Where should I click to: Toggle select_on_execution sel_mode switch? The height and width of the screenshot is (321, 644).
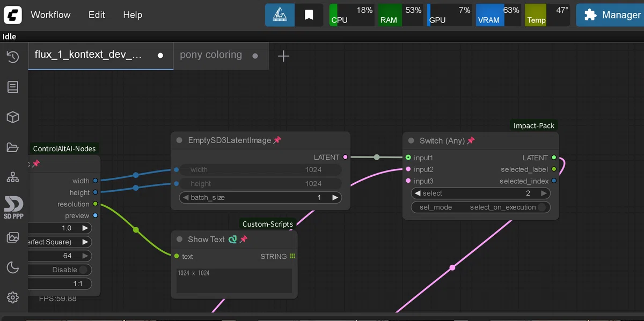point(543,207)
